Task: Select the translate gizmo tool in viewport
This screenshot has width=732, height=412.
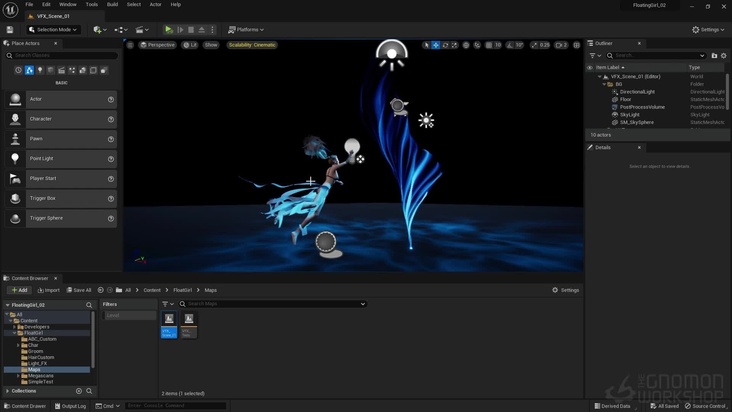Action: (436, 45)
